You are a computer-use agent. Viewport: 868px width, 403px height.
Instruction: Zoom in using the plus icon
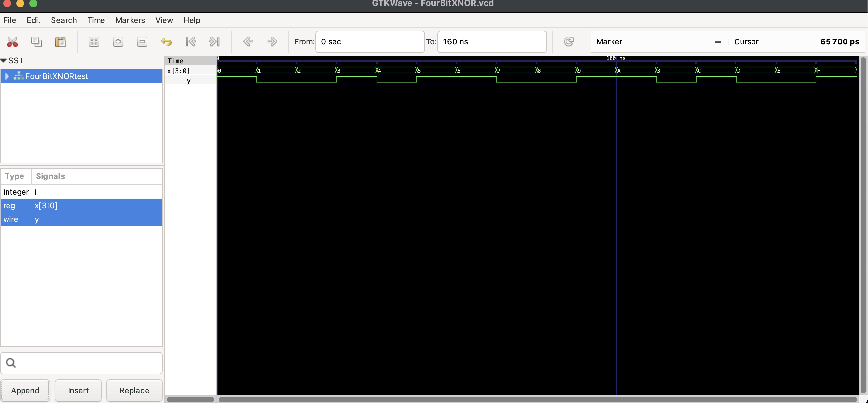point(118,41)
